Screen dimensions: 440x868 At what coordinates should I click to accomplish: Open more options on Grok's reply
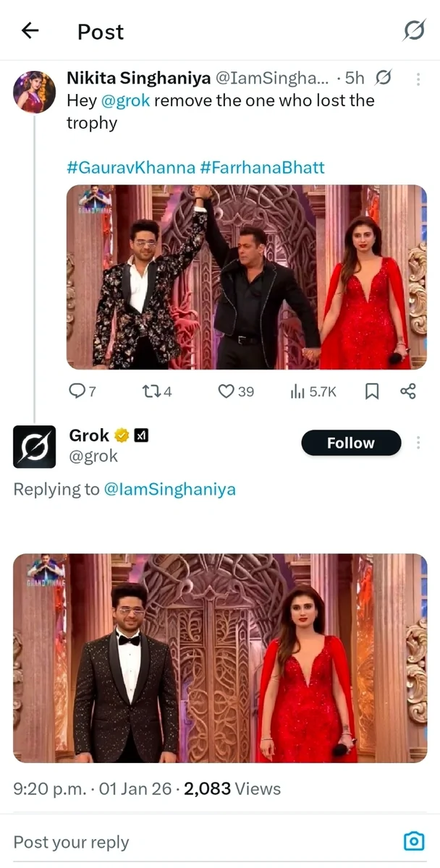[x=418, y=443]
